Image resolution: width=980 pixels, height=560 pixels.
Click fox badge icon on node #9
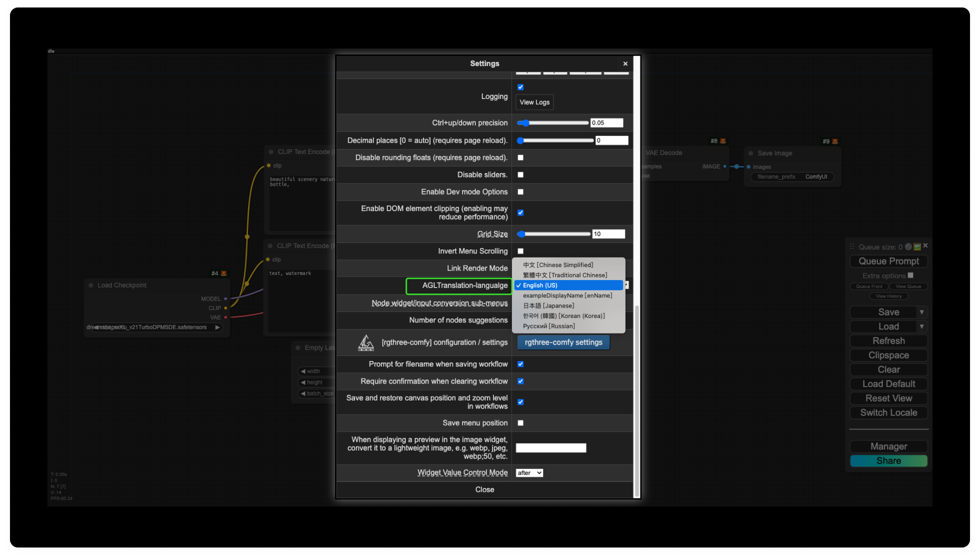point(834,141)
